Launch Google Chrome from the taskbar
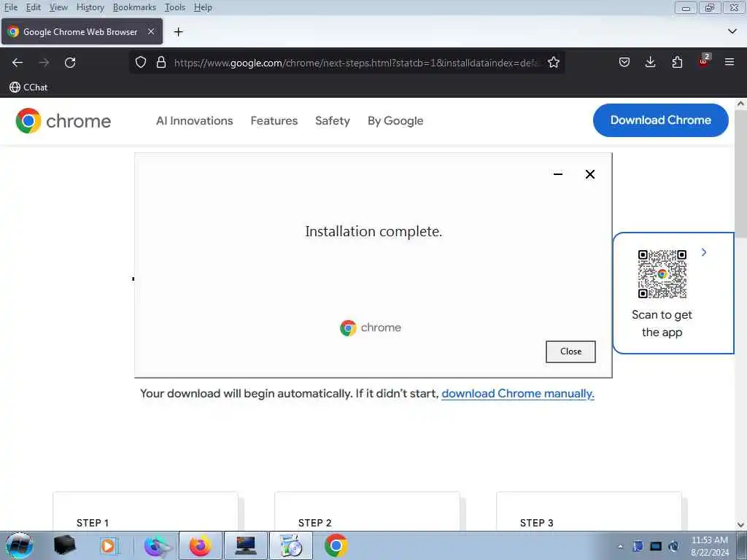Screen dimensions: 747x560 point(336,545)
